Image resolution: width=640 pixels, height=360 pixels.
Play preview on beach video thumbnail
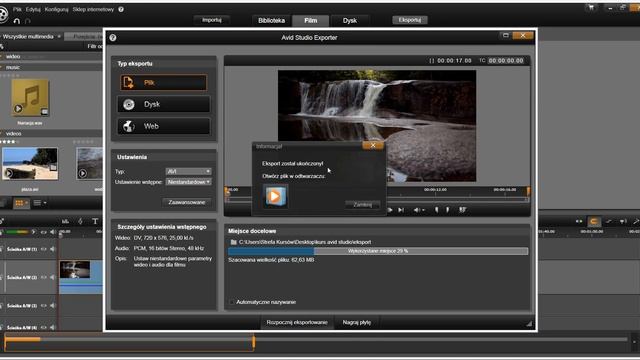click(x=9, y=173)
